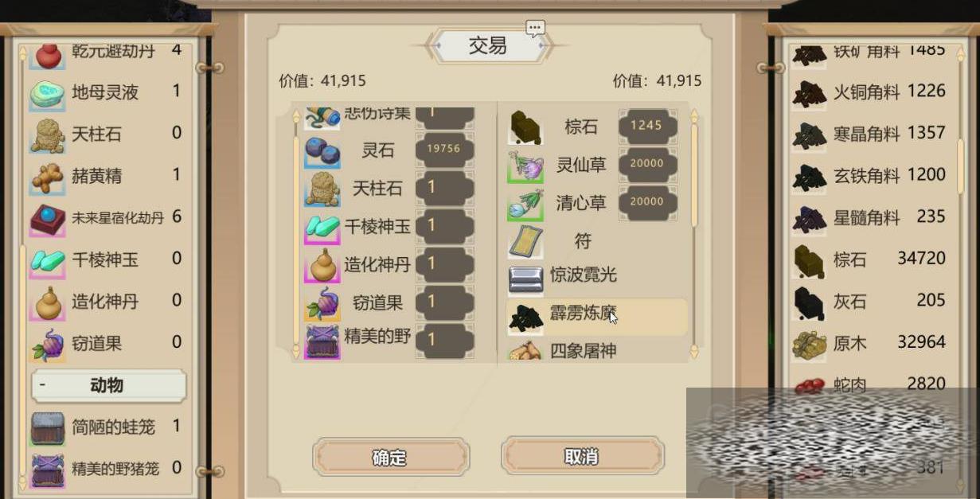Click the 惊波霓光 scroll icon
Viewport: 980px width, 499px height.
(525, 279)
